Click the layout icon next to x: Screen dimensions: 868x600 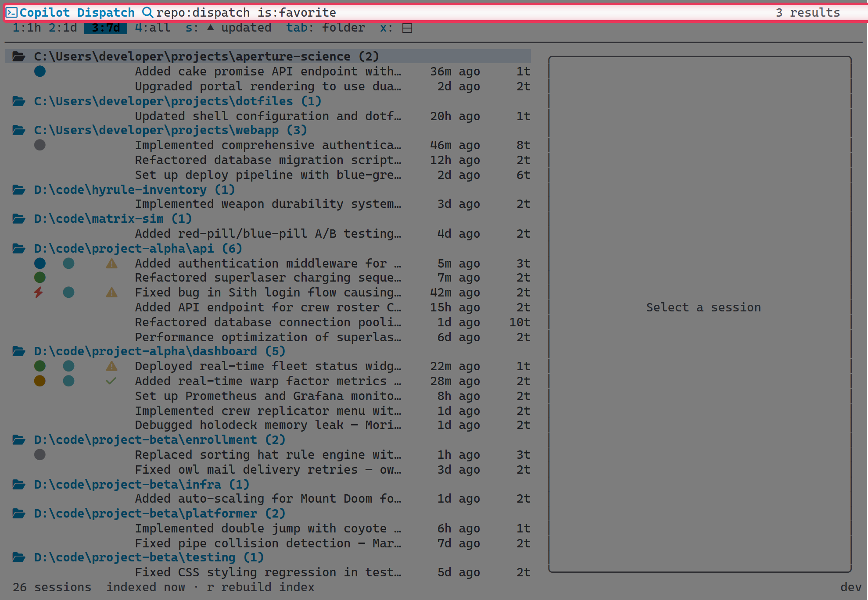click(x=407, y=28)
